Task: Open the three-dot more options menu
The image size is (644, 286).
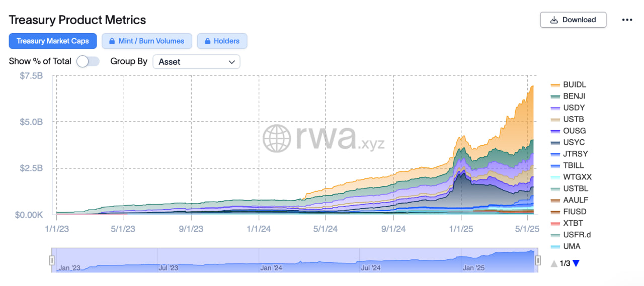Action: point(627,20)
